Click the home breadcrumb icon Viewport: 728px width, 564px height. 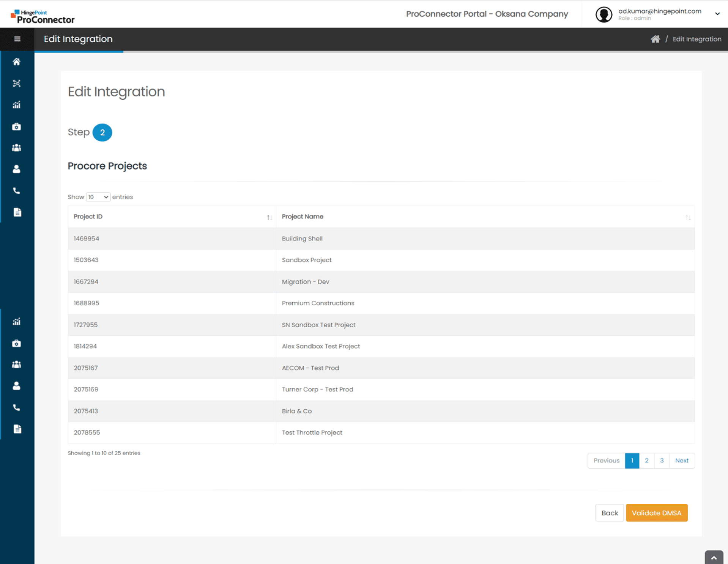[655, 39]
